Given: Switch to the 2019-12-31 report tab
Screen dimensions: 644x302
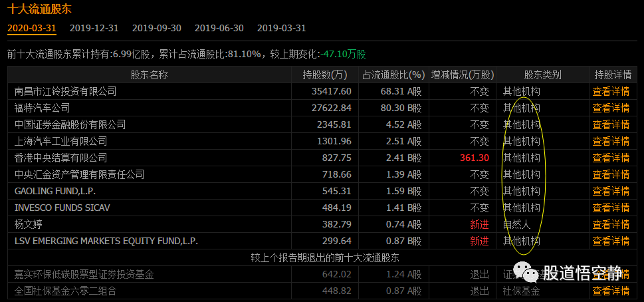Looking at the screenshot, I should point(94,28).
